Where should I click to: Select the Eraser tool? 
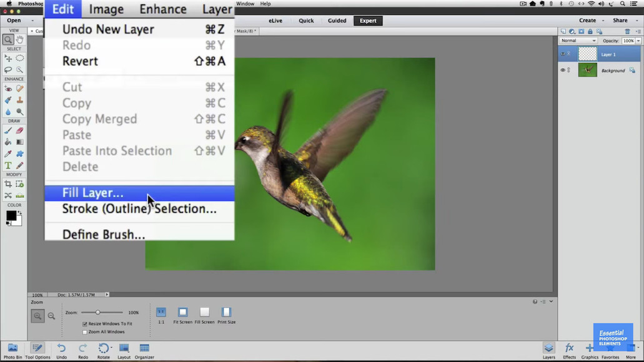click(20, 130)
